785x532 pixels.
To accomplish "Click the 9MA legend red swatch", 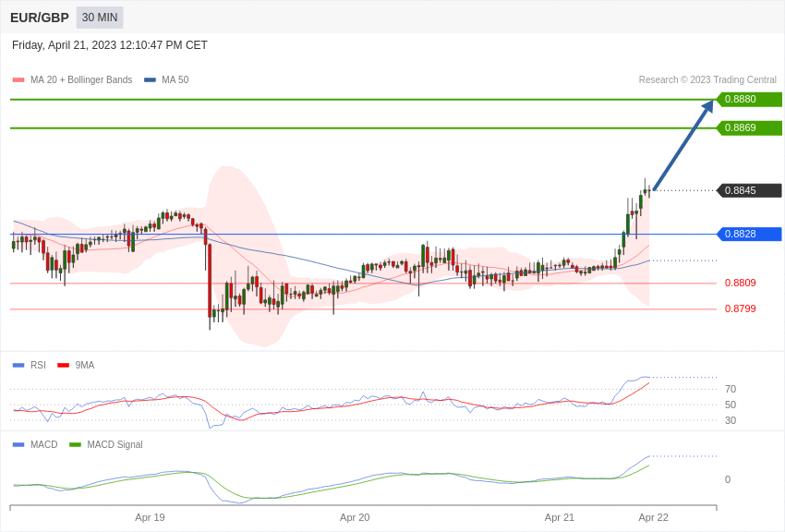I will (63, 366).
